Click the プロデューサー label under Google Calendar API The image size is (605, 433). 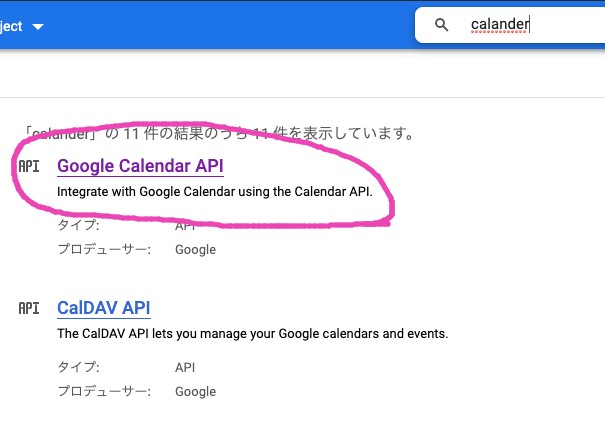tap(104, 249)
